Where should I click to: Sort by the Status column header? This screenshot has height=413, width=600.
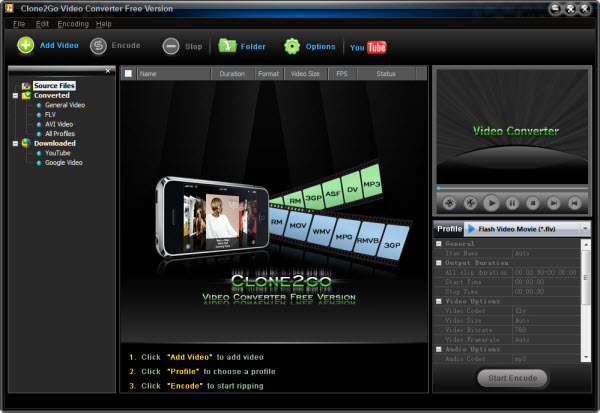click(386, 73)
